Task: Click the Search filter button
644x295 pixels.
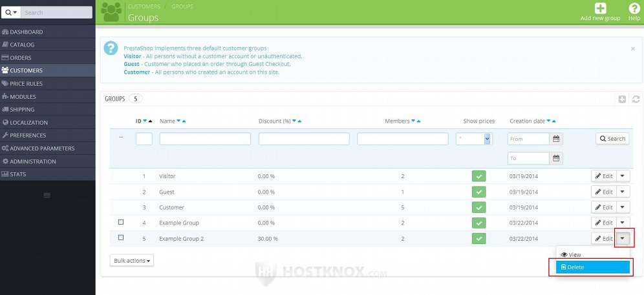Action: (612, 139)
